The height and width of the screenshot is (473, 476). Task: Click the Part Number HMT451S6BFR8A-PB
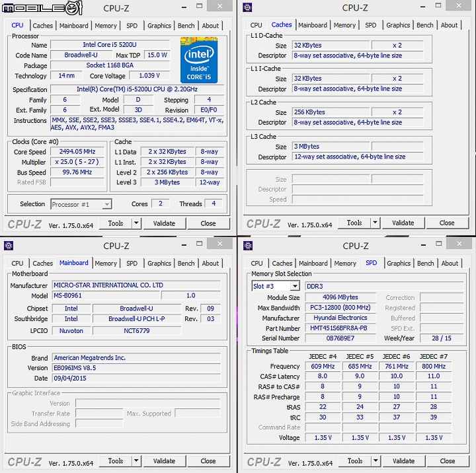[x=340, y=328]
